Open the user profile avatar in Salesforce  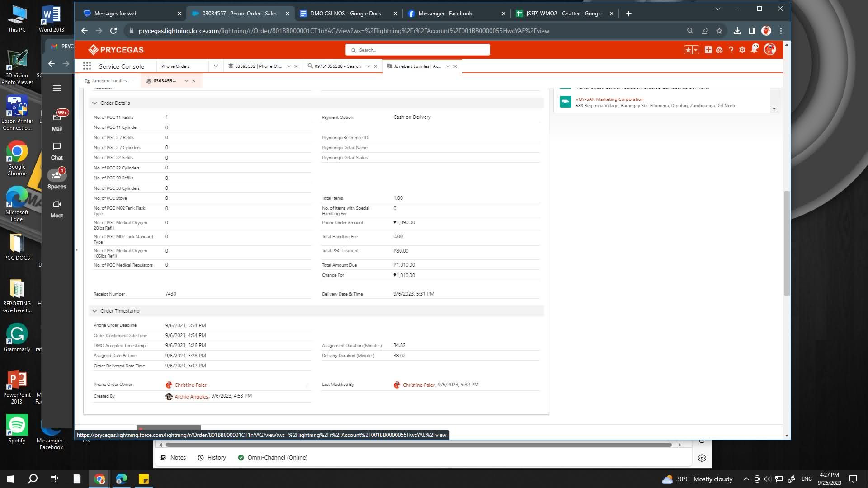click(x=769, y=49)
